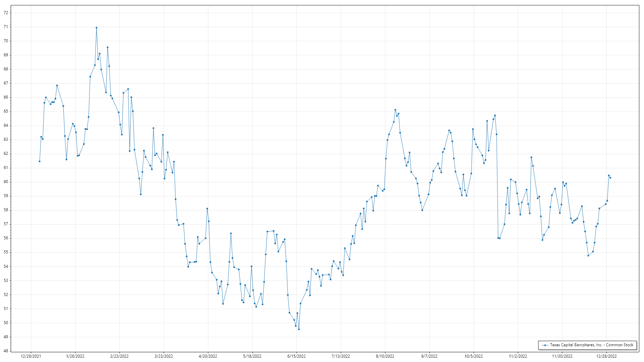
Task: Select the first data point of the series
Action: pos(40,161)
